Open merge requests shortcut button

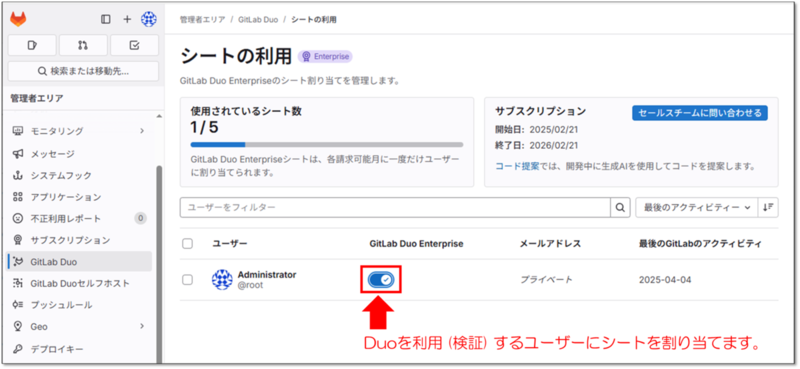click(83, 45)
